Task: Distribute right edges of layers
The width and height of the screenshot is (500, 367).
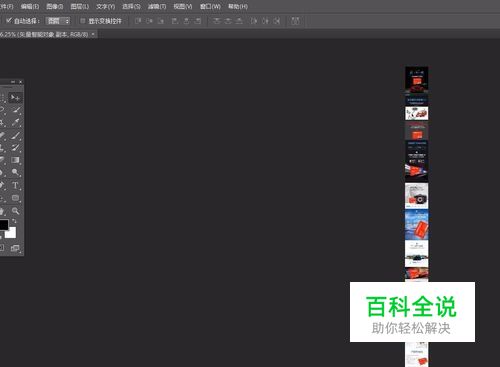Action: 277,21
